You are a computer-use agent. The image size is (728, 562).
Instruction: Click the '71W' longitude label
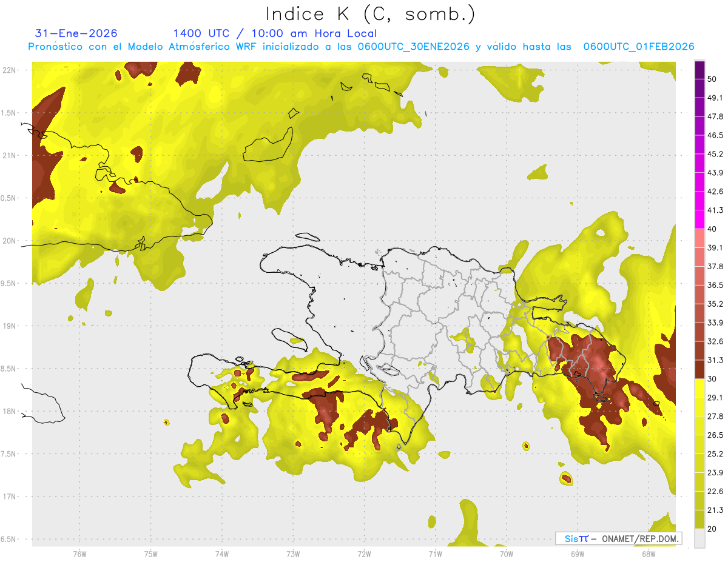point(435,554)
